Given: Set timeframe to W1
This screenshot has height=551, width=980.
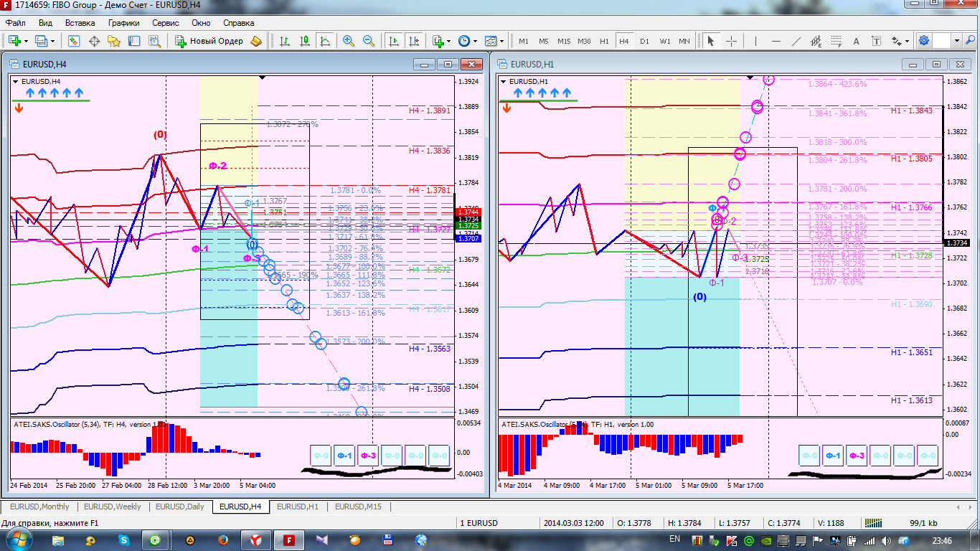Looking at the screenshot, I should [x=665, y=41].
